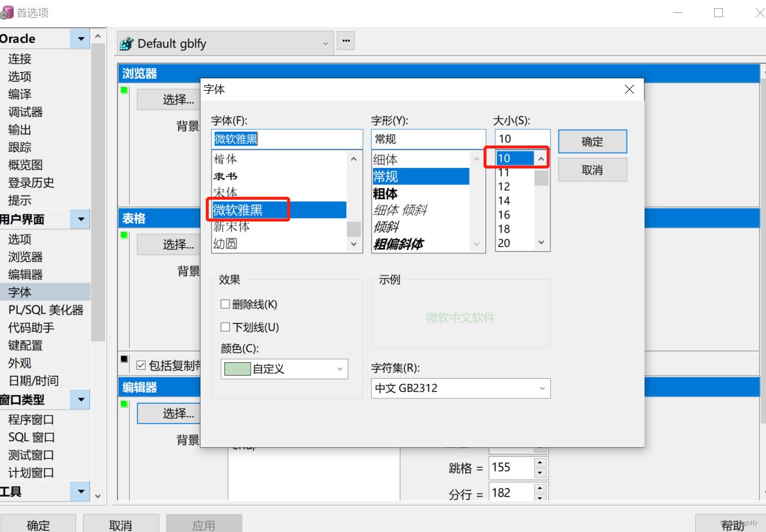Screen dimensions: 766x532
Task: Decrease the 跳格 value with down arrow
Action: point(540,473)
